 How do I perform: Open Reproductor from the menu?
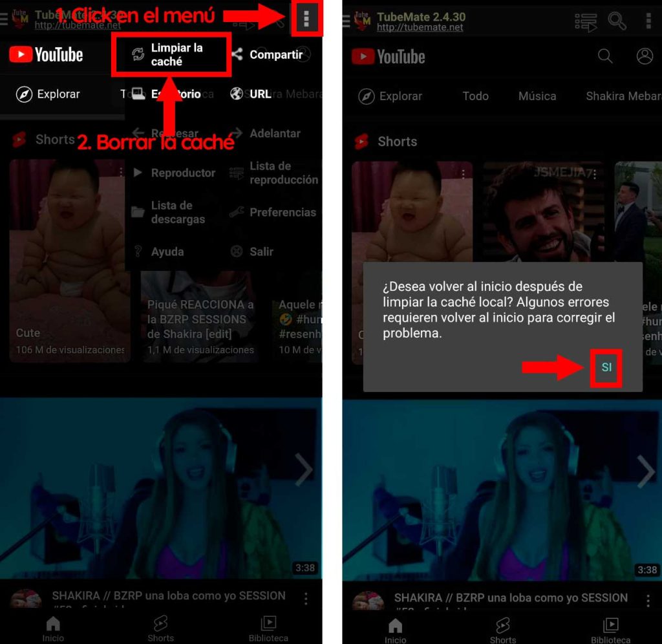click(x=174, y=173)
